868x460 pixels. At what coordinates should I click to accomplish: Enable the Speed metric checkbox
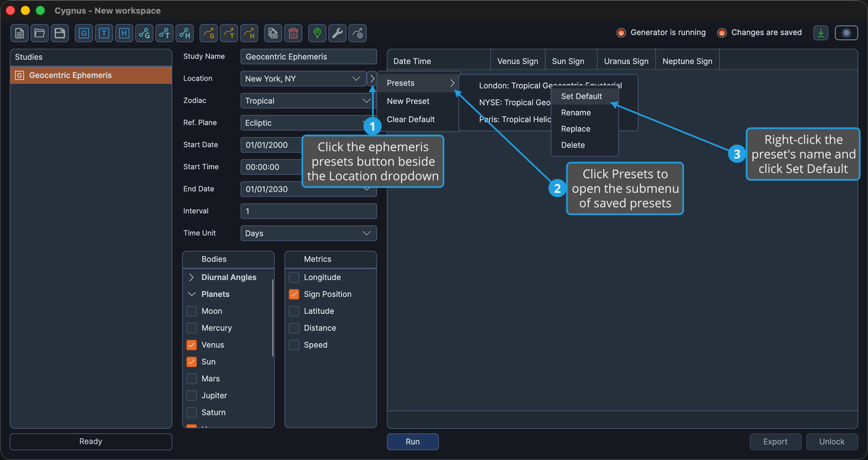pyautogui.click(x=294, y=345)
